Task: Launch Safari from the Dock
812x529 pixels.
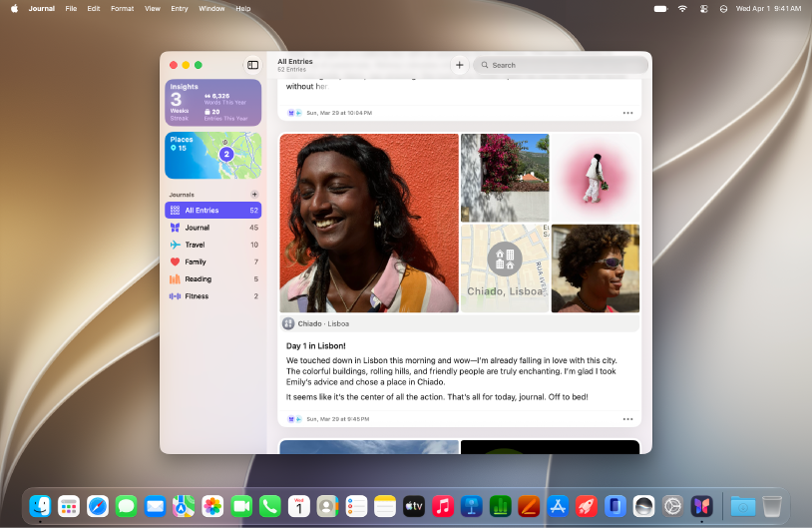Action: (98, 506)
